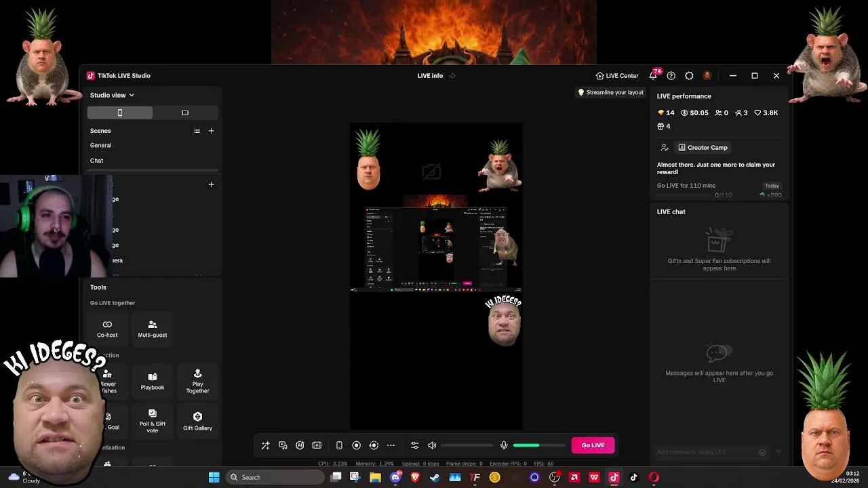Screen dimensions: 868x488
Task: Open audio mixer settings sliders icon
Action: [415, 445]
